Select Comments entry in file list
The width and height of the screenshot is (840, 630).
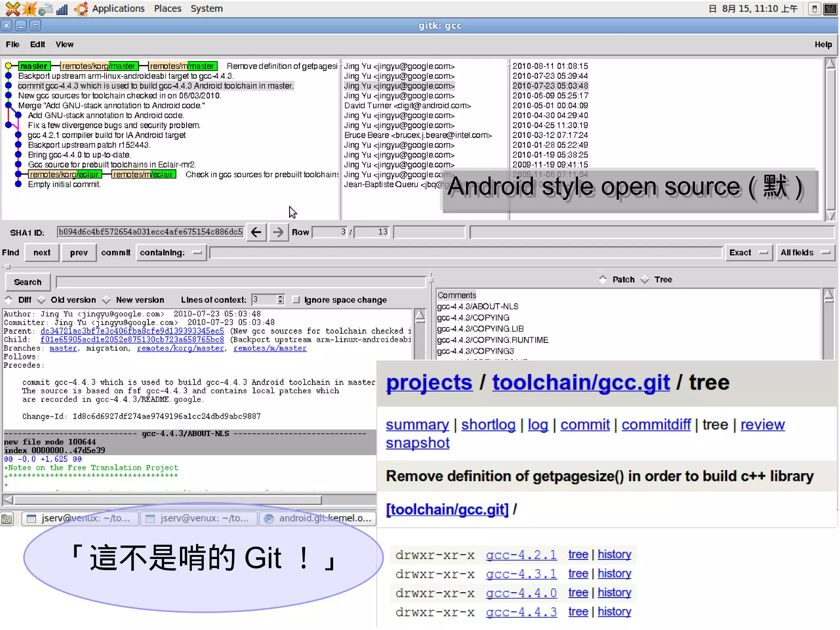(457, 295)
